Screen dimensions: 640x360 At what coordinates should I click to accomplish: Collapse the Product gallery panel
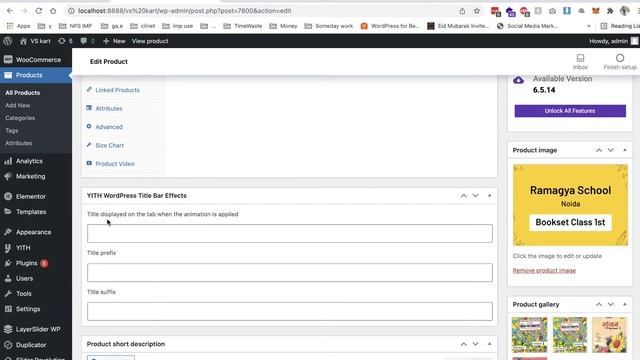(x=624, y=304)
